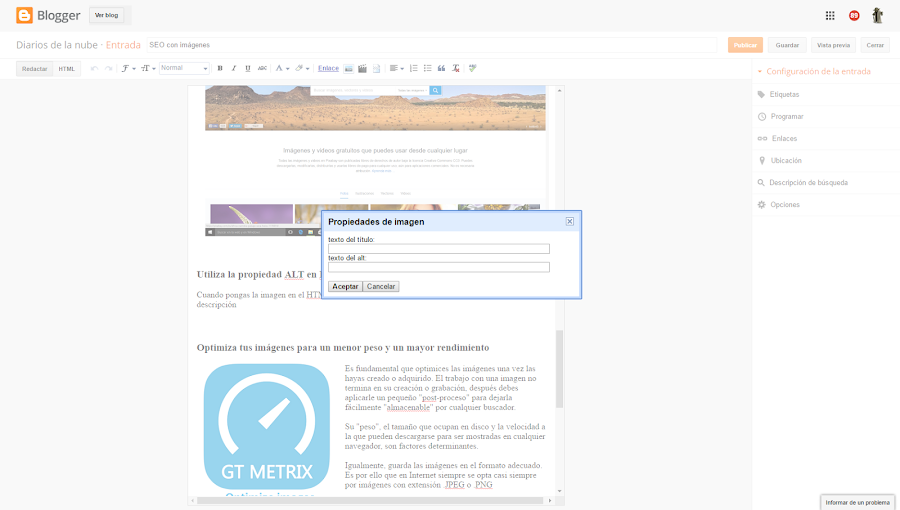Click the Blogger logo icon
This screenshot has height=510, width=900.
click(24, 15)
